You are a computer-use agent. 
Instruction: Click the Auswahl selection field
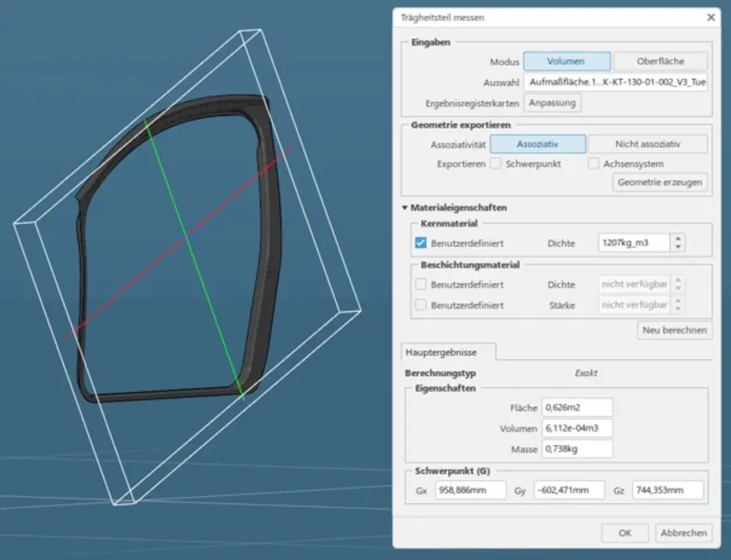616,82
